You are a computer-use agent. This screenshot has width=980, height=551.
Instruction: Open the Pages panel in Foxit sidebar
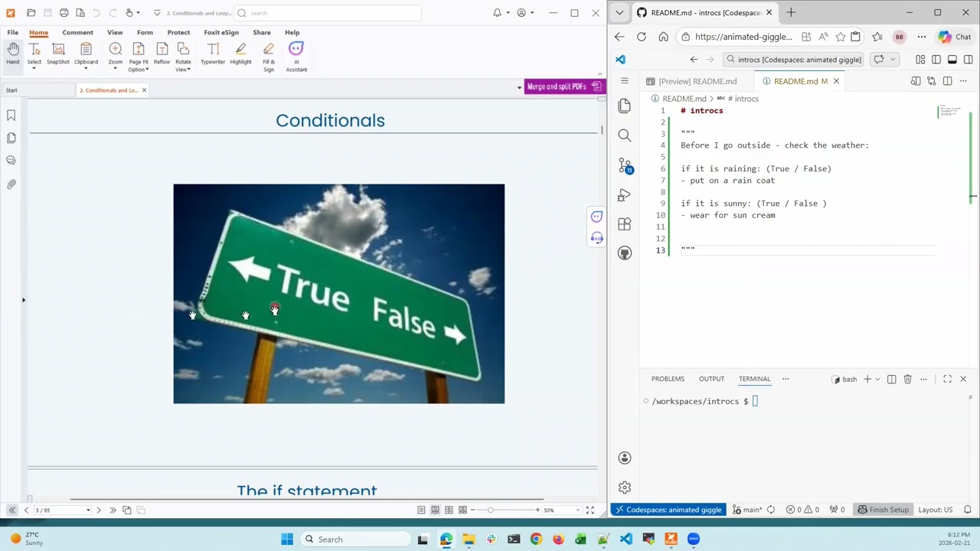click(11, 138)
